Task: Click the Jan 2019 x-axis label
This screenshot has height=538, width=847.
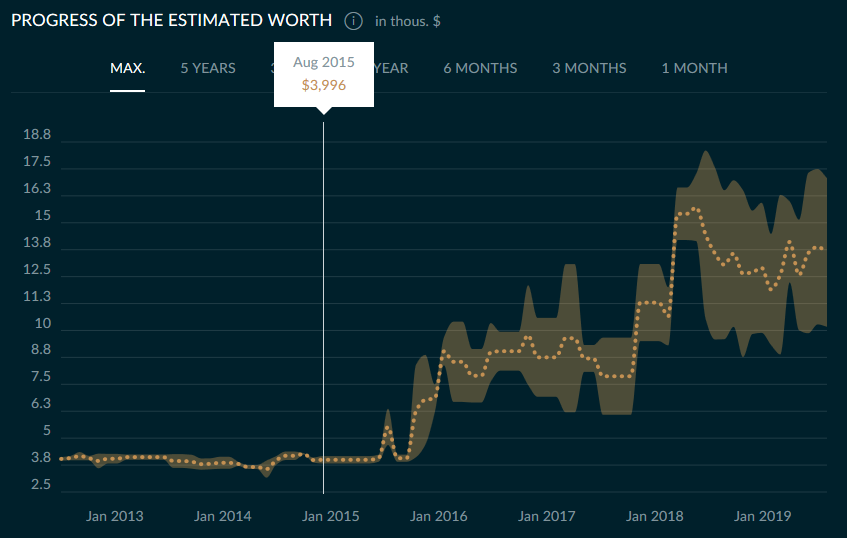Action: [762, 516]
